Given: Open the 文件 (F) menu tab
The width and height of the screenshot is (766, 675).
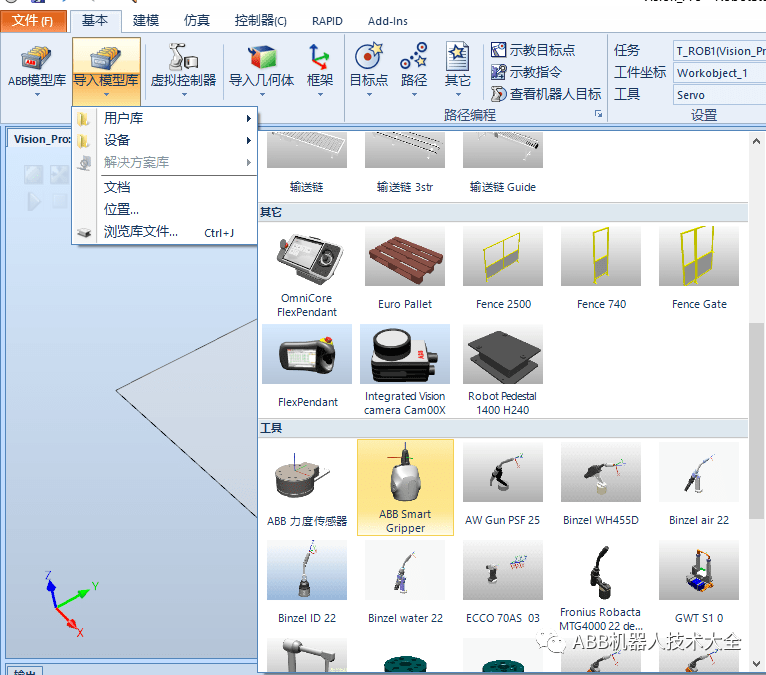Looking at the screenshot, I should pos(33,21).
